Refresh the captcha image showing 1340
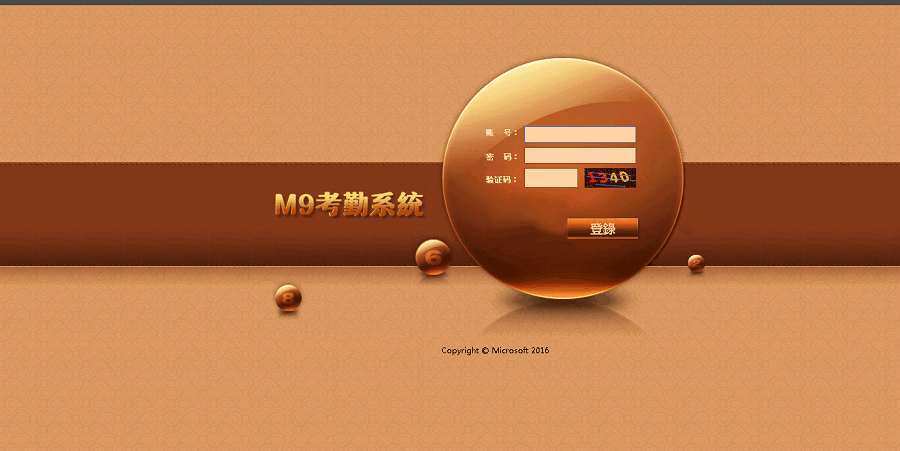This screenshot has width=900, height=451. click(x=610, y=178)
